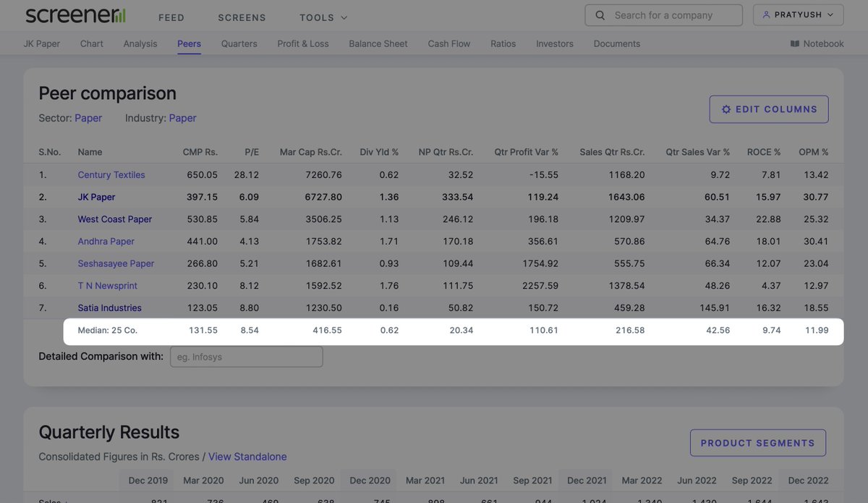This screenshot has width=868, height=503.
Task: Focus the Search for a company field
Action: tap(664, 15)
